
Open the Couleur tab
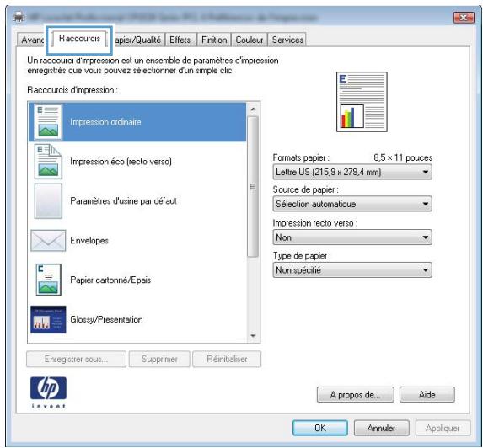tap(250, 40)
